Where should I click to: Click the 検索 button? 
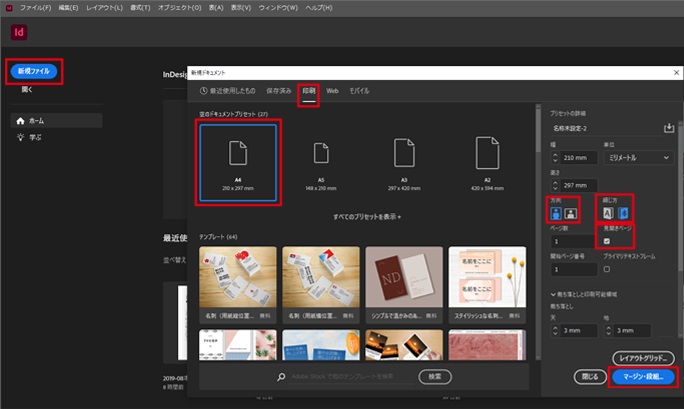(x=435, y=377)
